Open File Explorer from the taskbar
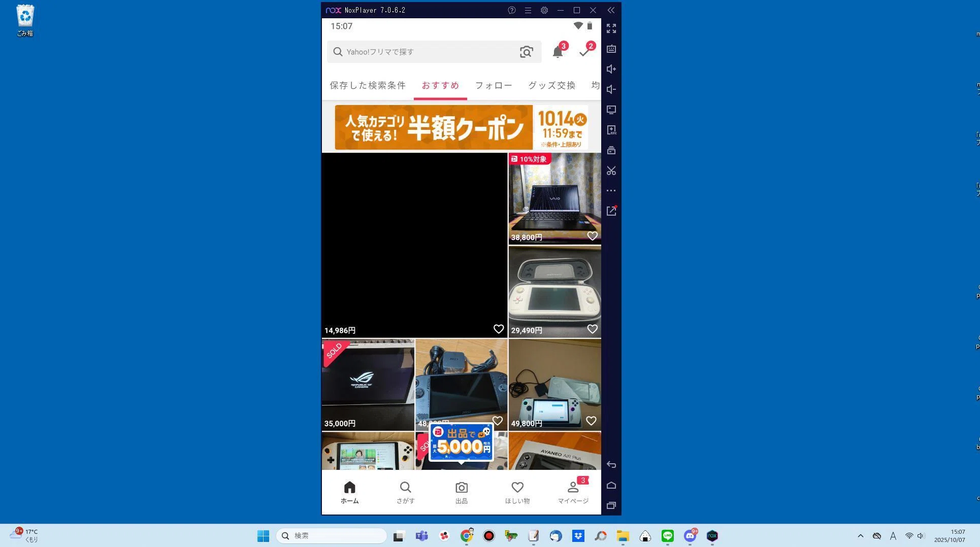The height and width of the screenshot is (547, 980). pos(623,536)
